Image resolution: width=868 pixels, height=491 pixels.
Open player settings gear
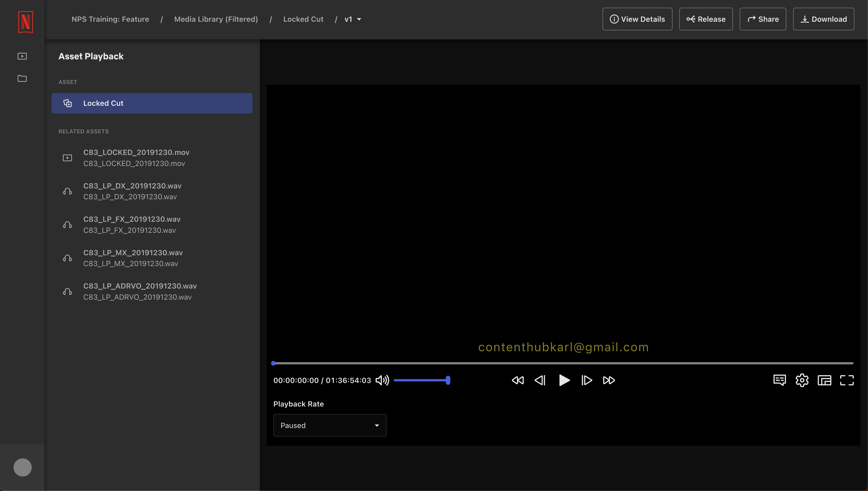802,380
